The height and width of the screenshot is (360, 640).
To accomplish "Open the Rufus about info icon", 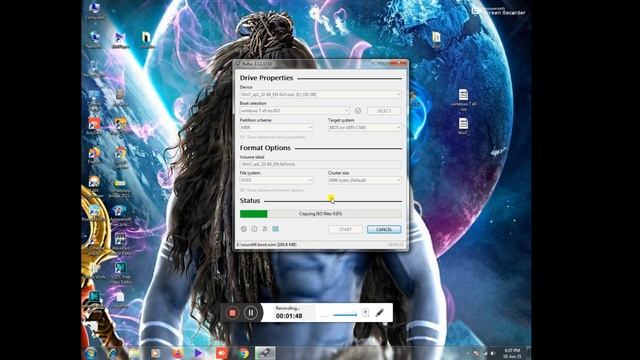I will pos(254,229).
